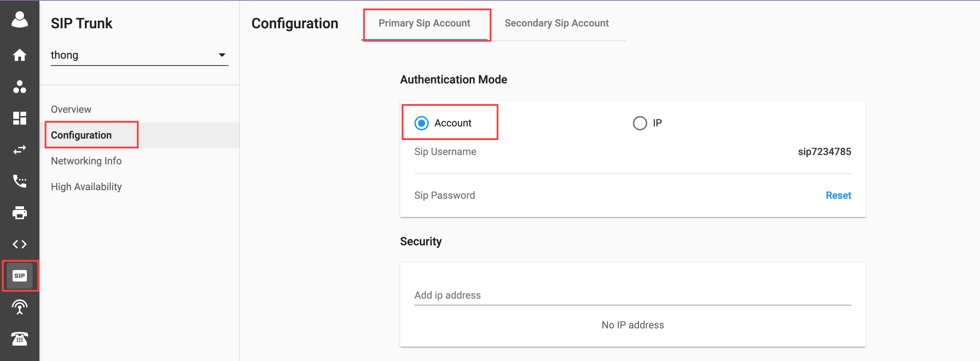Switch to Primary Sip Account tab

click(424, 23)
